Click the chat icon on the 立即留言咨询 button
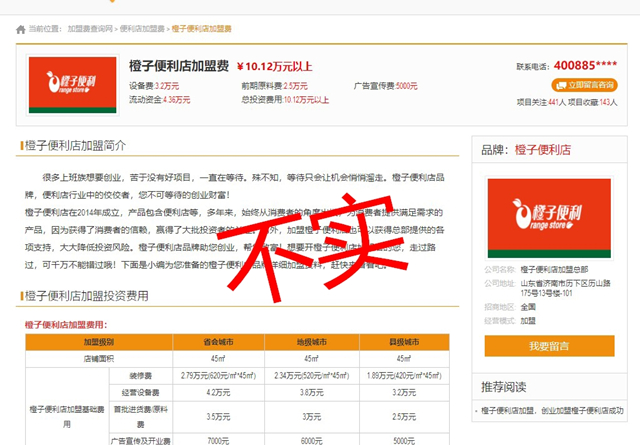The image size is (640, 445). (561, 85)
